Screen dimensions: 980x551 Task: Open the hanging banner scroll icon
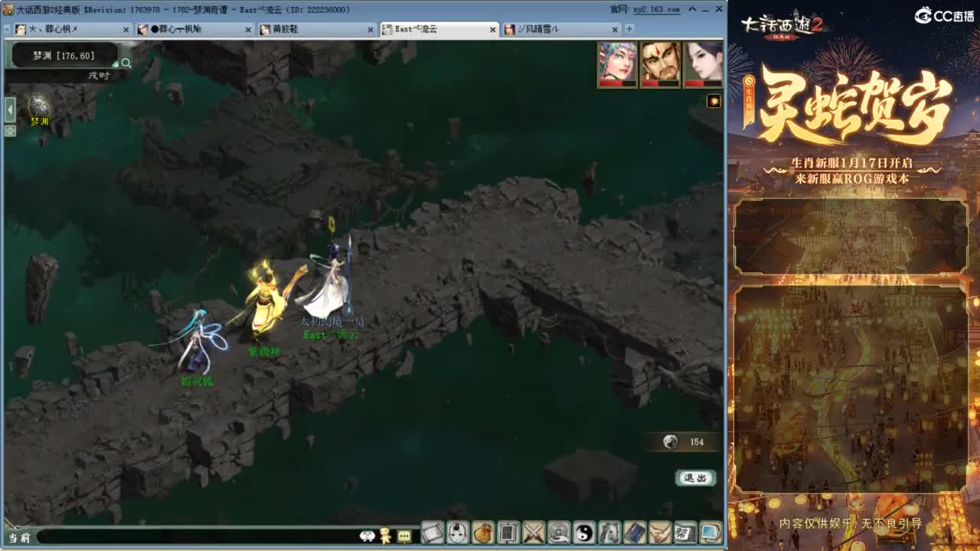pos(508,531)
